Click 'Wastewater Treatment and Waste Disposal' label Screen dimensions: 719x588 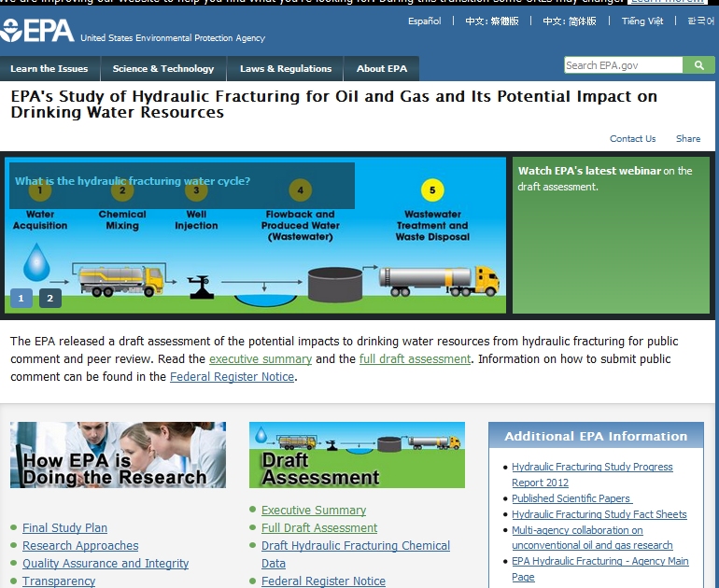click(432, 226)
